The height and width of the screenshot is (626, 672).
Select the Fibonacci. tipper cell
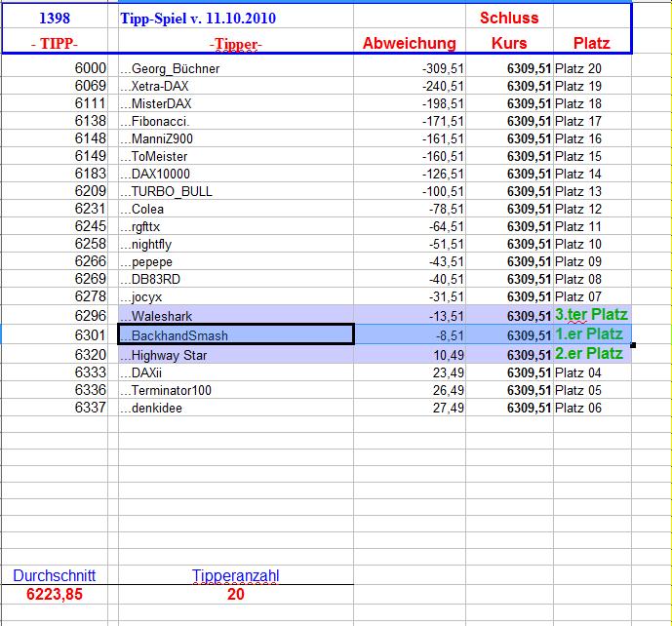tap(236, 121)
